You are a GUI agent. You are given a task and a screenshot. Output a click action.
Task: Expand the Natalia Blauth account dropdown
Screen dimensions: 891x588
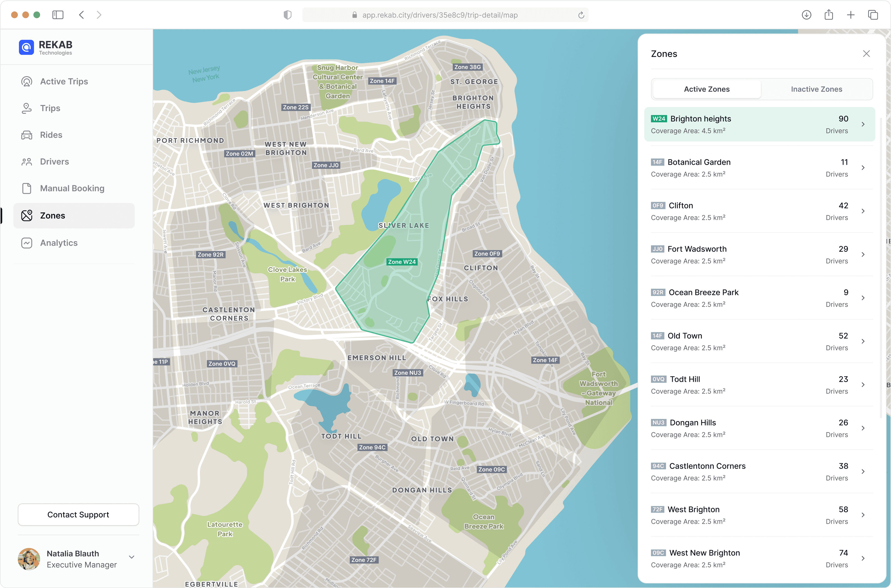coord(132,557)
